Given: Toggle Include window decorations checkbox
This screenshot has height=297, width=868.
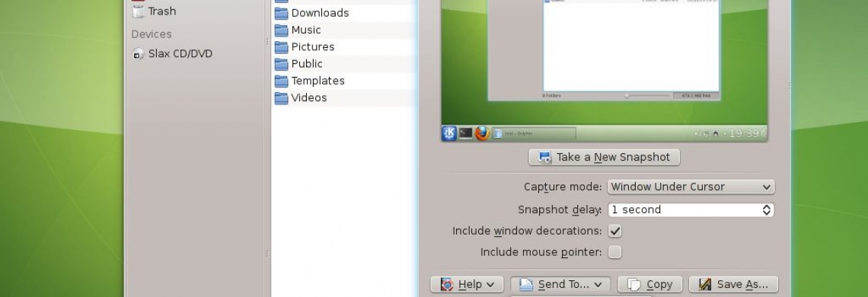Looking at the screenshot, I should click(615, 231).
